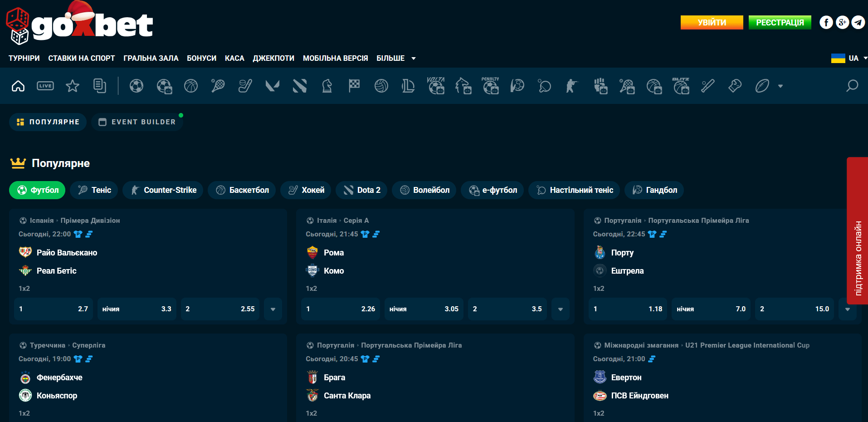Open the LIVE events section
The height and width of the screenshot is (422, 868).
[x=45, y=86]
